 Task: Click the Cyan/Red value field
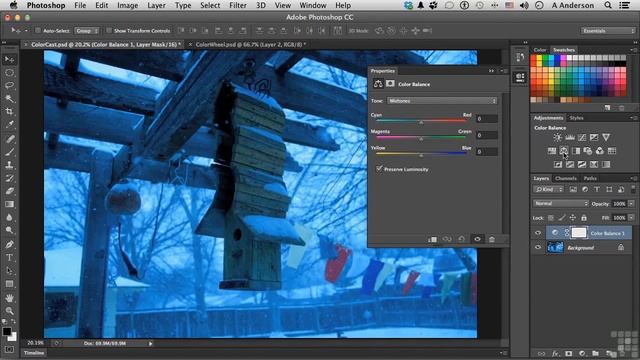coord(487,119)
